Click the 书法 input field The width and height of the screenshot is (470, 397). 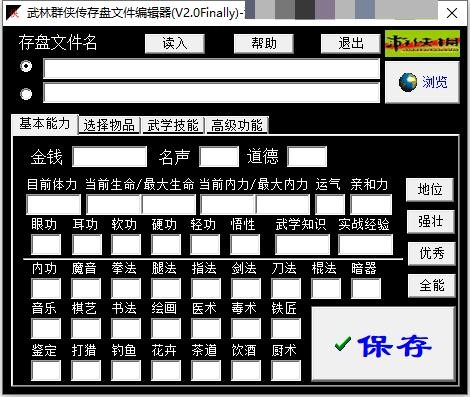(x=126, y=328)
